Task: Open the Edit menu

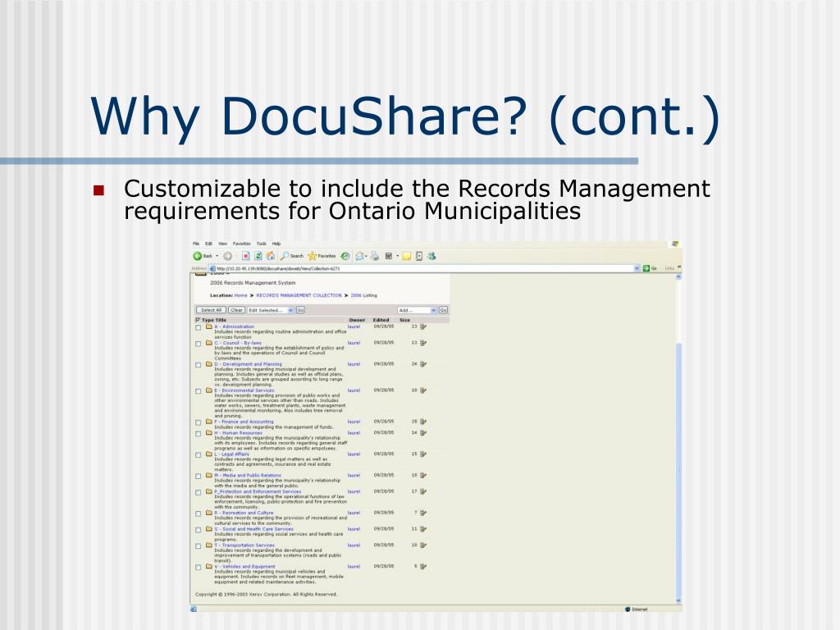Action: (209, 244)
